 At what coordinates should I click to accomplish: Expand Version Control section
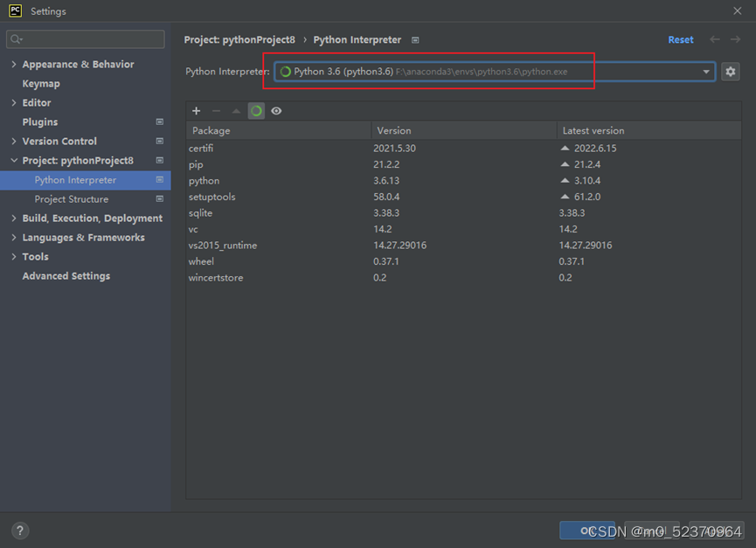click(x=14, y=142)
